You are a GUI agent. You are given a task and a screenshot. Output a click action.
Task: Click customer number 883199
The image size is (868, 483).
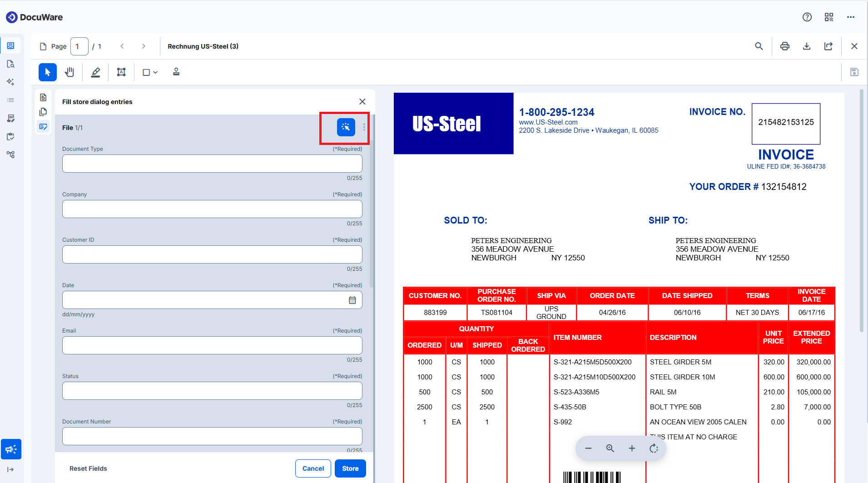tap(435, 313)
